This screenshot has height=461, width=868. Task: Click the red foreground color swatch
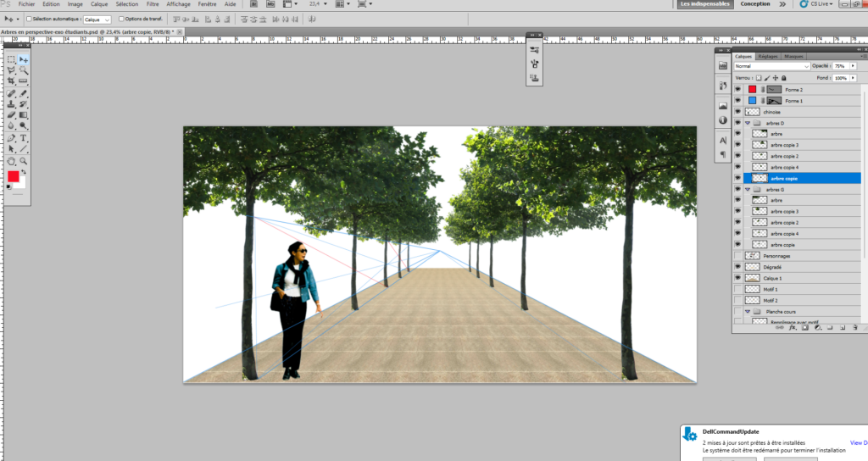13,176
